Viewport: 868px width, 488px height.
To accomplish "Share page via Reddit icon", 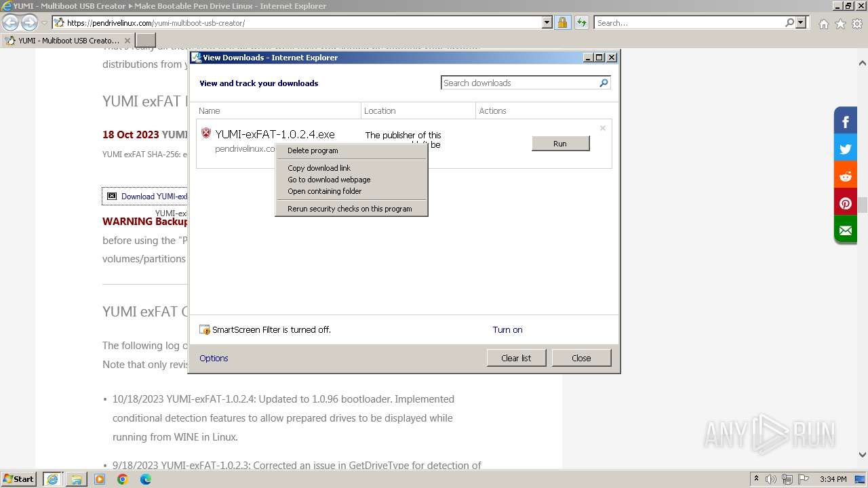I will point(846,176).
